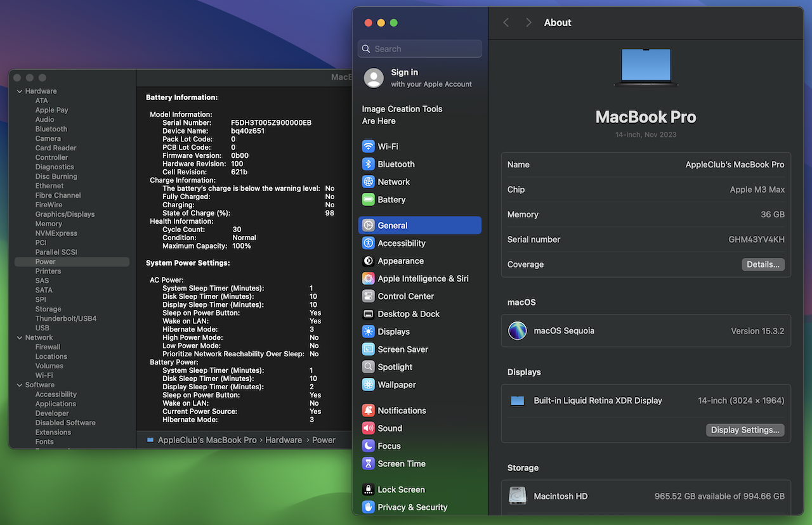Click 965.52 GB available storage text
The width and height of the screenshot is (812, 525).
tap(719, 496)
